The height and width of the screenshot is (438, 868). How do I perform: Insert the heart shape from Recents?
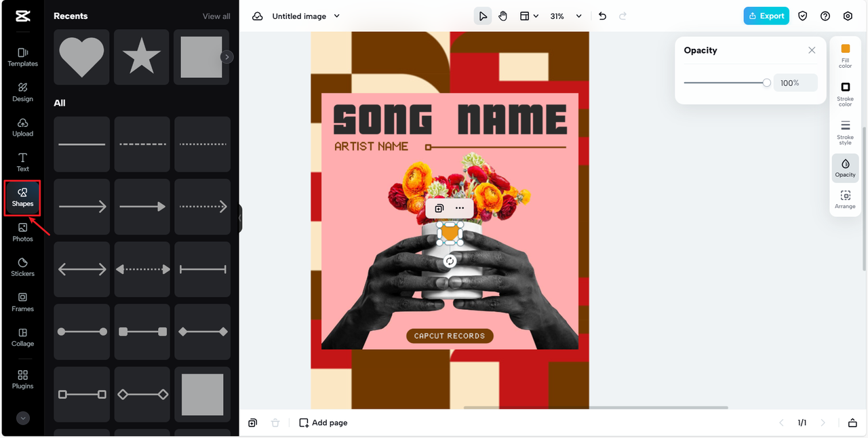(x=81, y=57)
